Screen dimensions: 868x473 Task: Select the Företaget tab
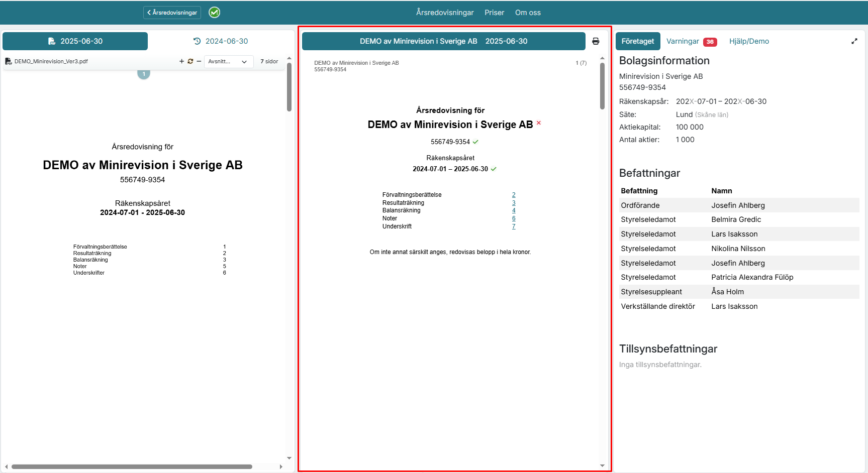(637, 41)
